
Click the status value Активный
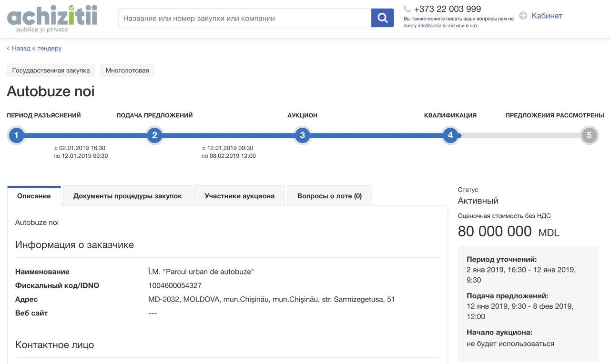pyautogui.click(x=478, y=201)
